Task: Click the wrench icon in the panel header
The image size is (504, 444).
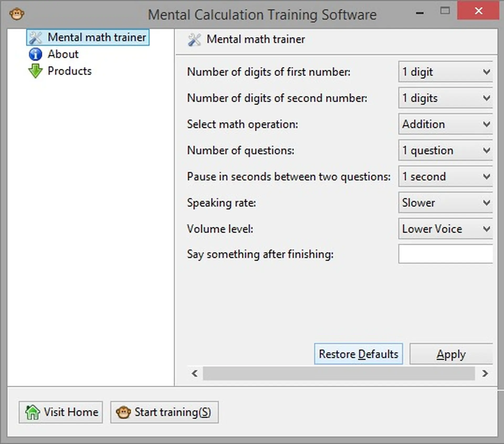Action: [x=195, y=40]
